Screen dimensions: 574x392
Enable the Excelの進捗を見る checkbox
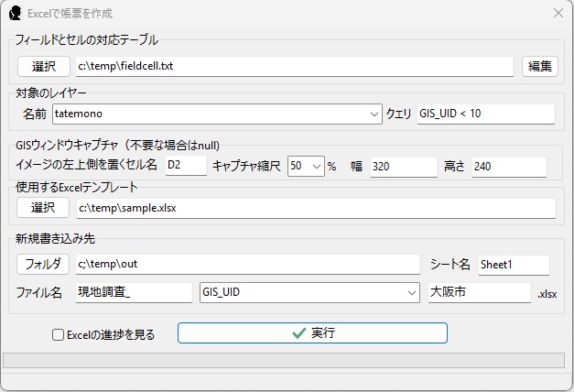pyautogui.click(x=58, y=335)
